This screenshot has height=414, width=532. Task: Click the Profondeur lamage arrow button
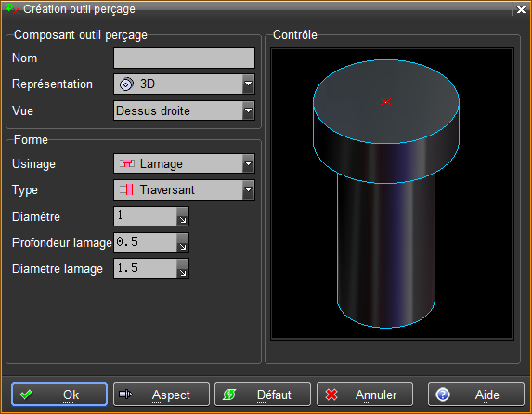(183, 242)
